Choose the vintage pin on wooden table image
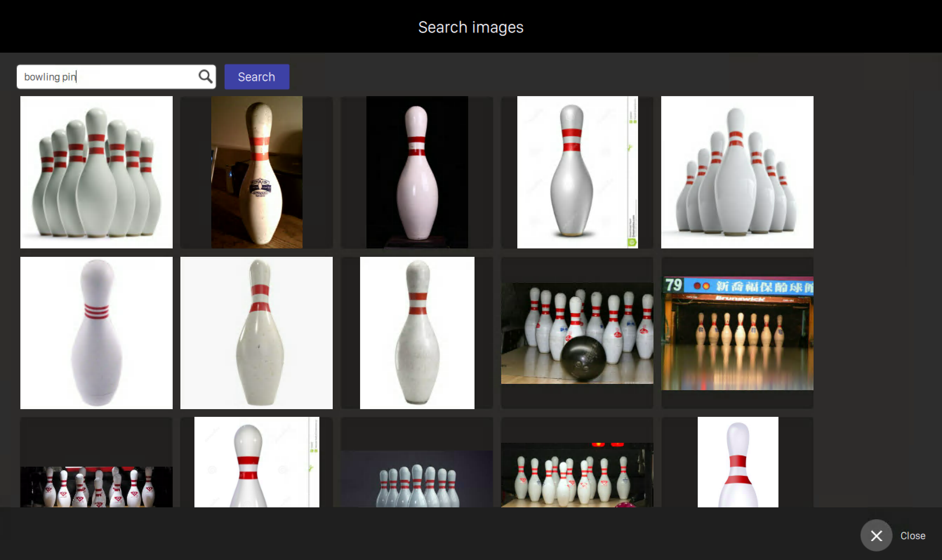The width and height of the screenshot is (942, 560). [257, 172]
